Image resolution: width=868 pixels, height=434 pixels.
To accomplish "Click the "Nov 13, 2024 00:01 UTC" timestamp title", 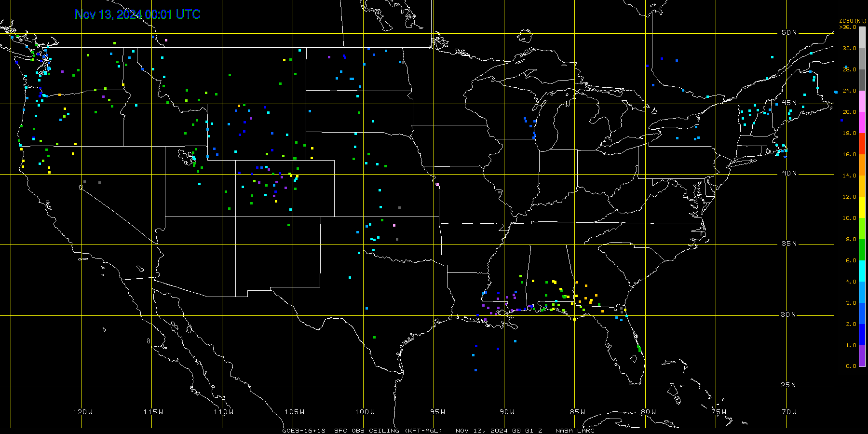I will (137, 14).
